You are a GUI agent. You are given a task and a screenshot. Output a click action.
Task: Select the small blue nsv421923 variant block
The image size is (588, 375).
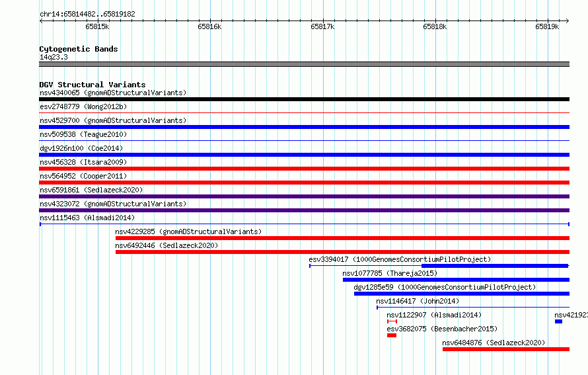[x=558, y=321]
